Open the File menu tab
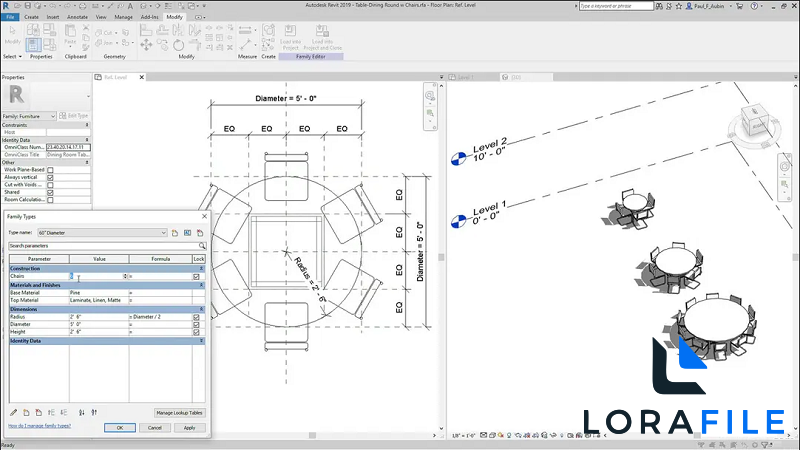 pyautogui.click(x=10, y=17)
